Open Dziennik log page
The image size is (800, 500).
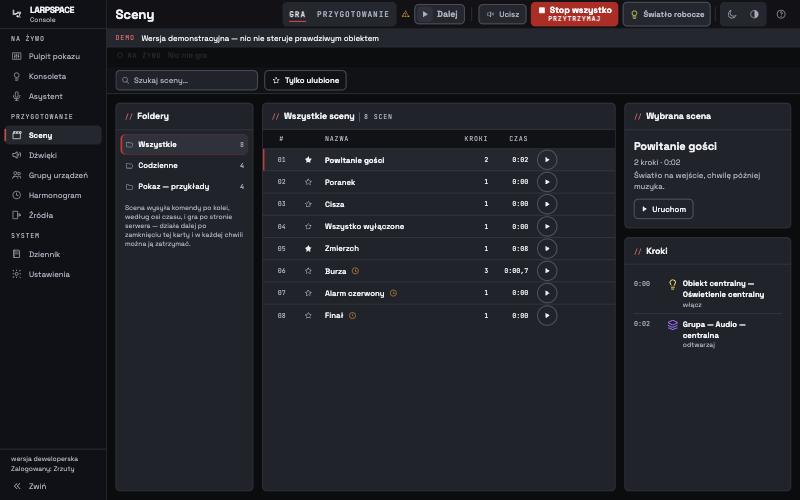(x=53, y=254)
